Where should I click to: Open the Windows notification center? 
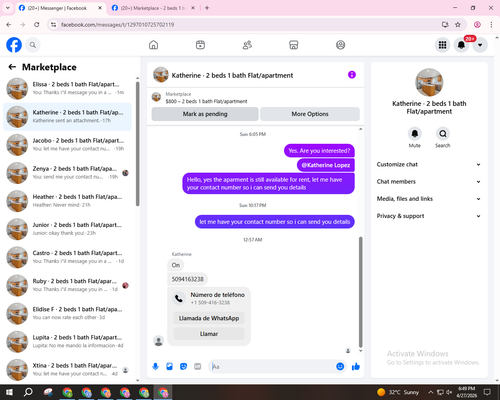click(x=487, y=392)
